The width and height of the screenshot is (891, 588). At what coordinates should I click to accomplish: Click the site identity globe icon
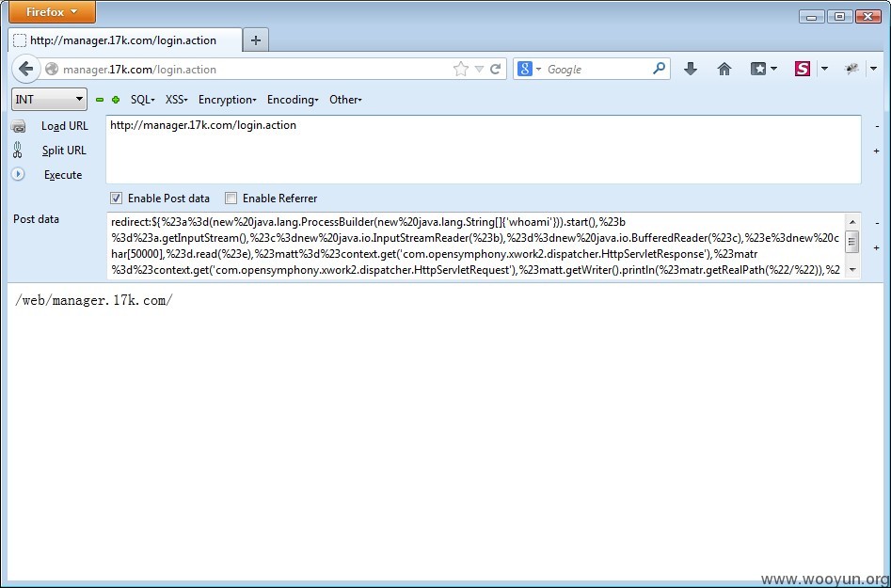52,70
